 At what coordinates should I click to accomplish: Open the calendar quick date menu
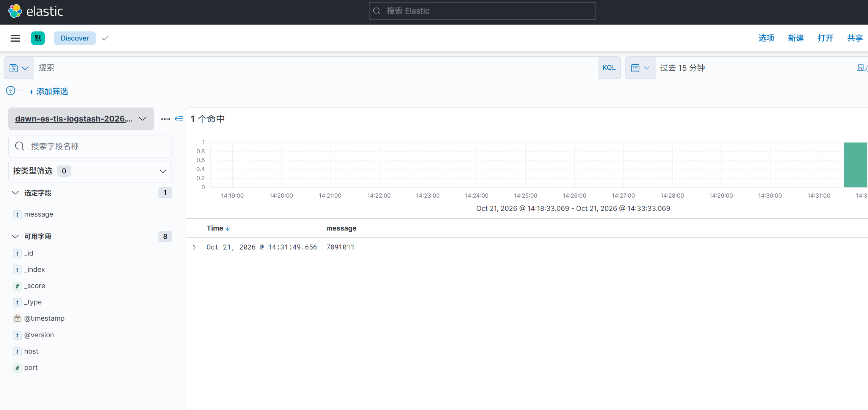click(640, 68)
